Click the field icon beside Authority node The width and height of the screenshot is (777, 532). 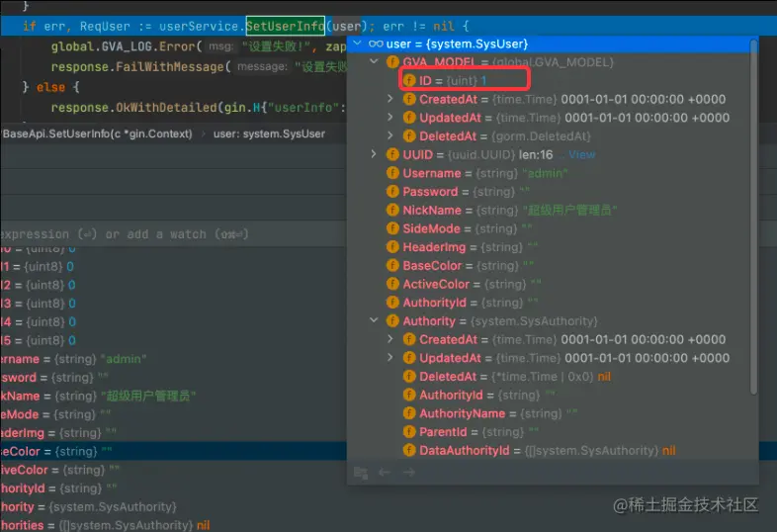pyautogui.click(x=392, y=321)
